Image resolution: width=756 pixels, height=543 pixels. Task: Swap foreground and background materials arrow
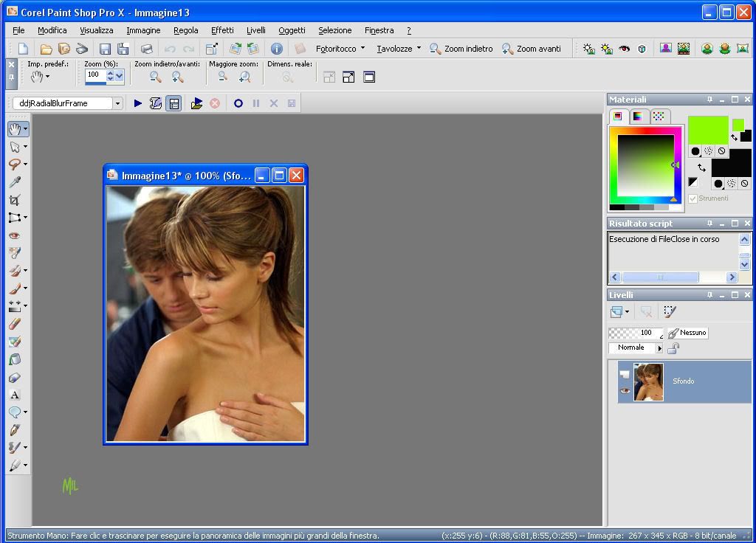[701, 167]
